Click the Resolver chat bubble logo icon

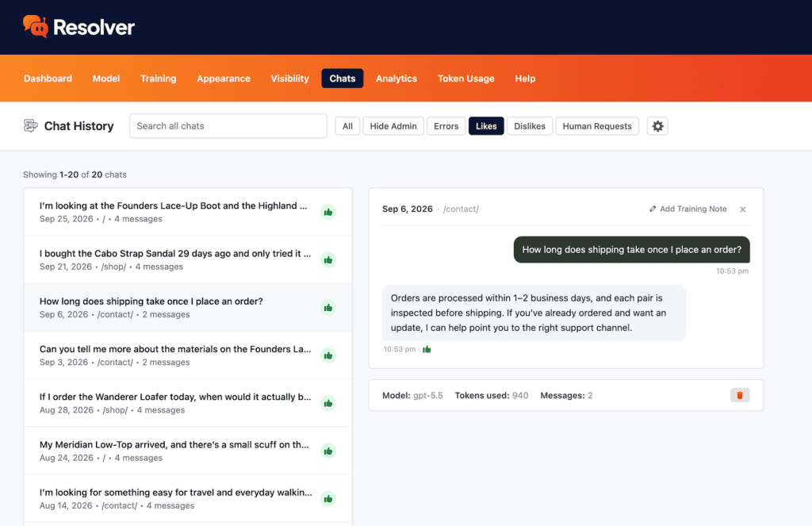pyautogui.click(x=36, y=26)
